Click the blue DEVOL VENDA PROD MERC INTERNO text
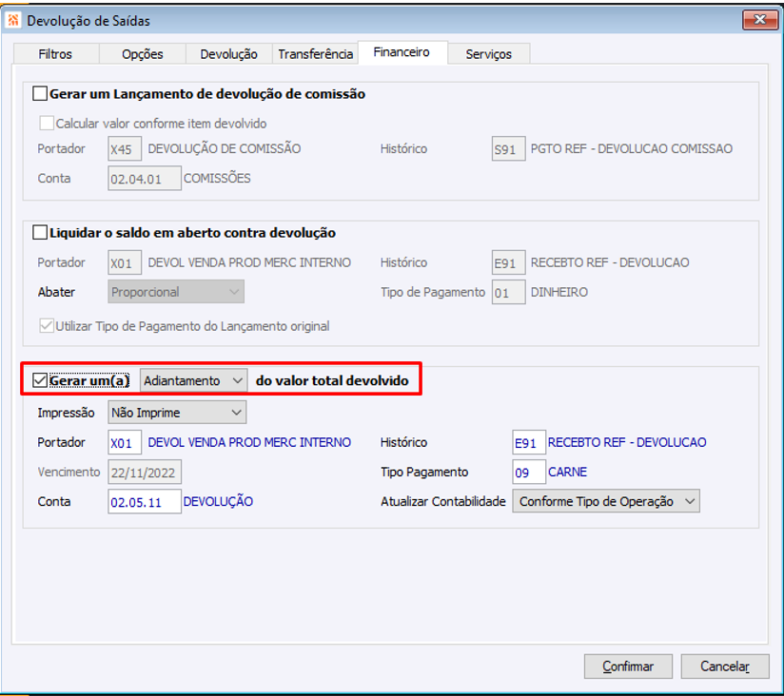 coord(249,443)
